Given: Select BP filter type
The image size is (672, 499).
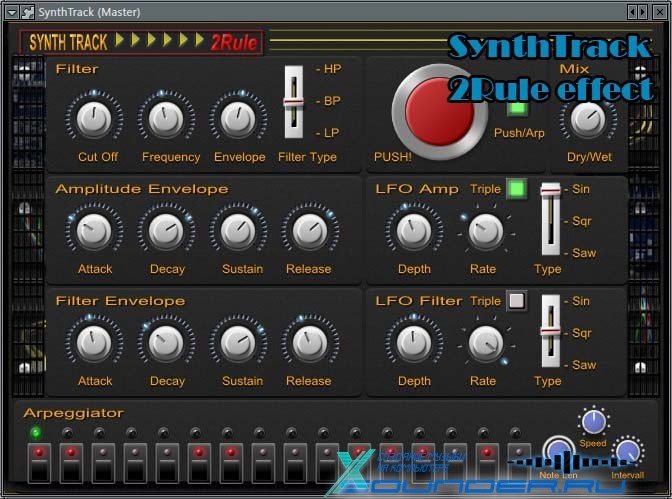Looking at the screenshot, I should [x=329, y=101].
